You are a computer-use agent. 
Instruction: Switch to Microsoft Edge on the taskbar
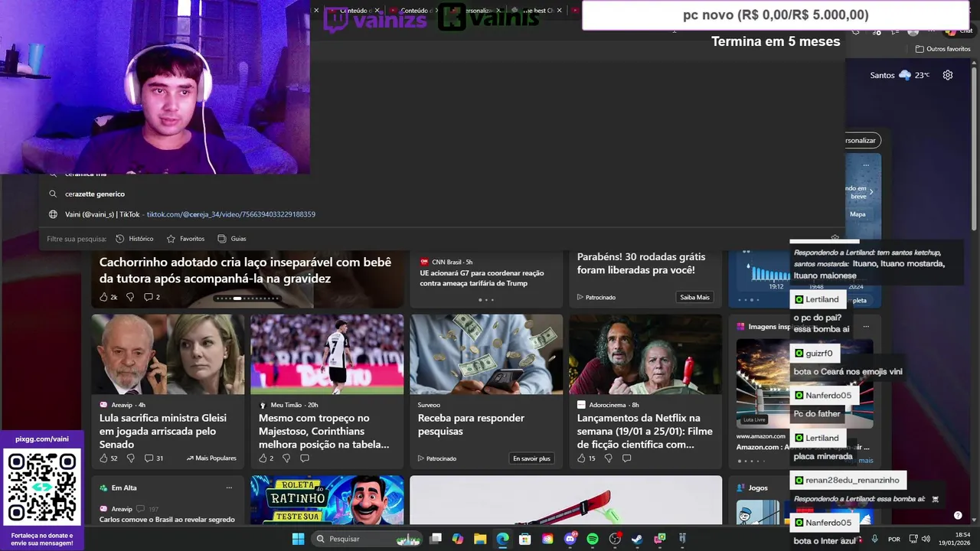pyautogui.click(x=502, y=539)
